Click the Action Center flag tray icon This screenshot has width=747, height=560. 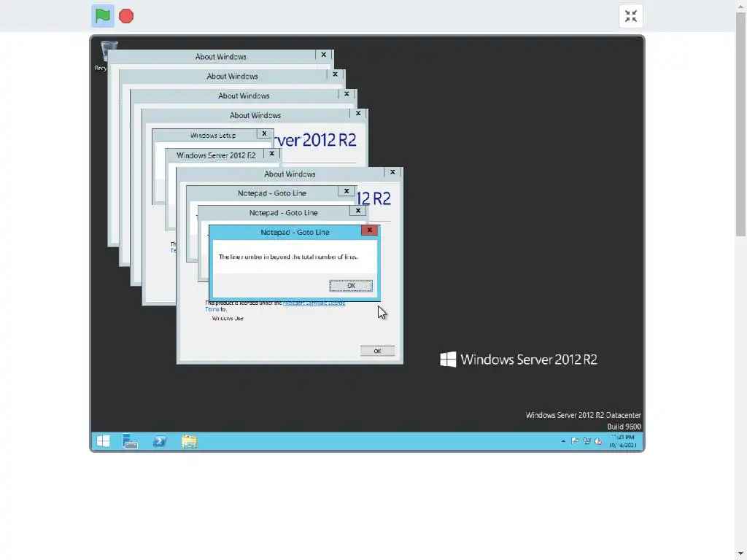click(575, 441)
